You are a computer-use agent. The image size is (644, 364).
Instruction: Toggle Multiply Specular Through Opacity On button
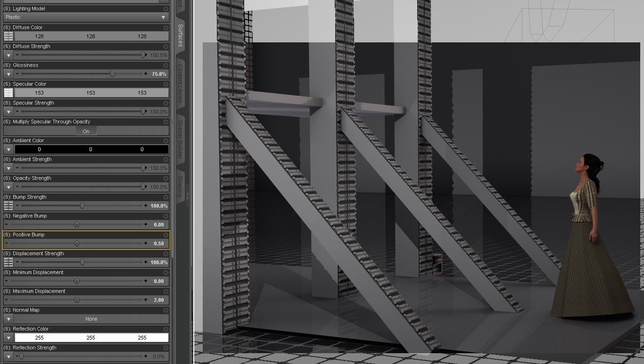coord(86,131)
